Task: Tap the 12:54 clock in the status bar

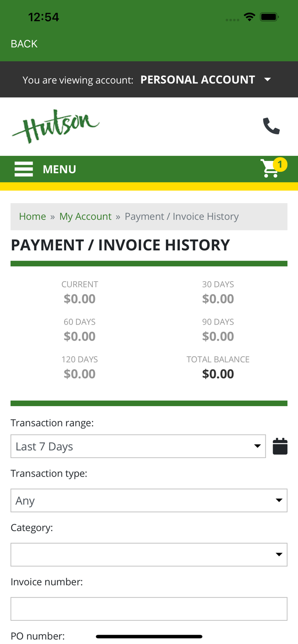Action: [43, 17]
